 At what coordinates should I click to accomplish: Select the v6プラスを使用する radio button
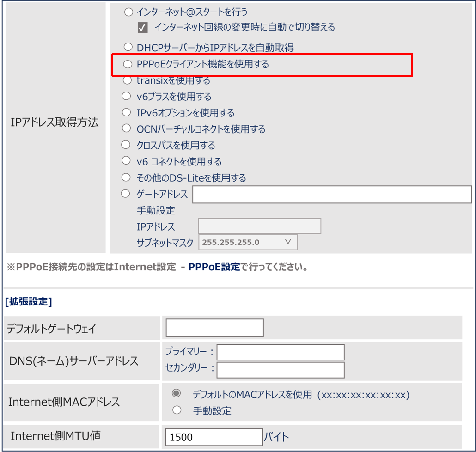pos(126,97)
